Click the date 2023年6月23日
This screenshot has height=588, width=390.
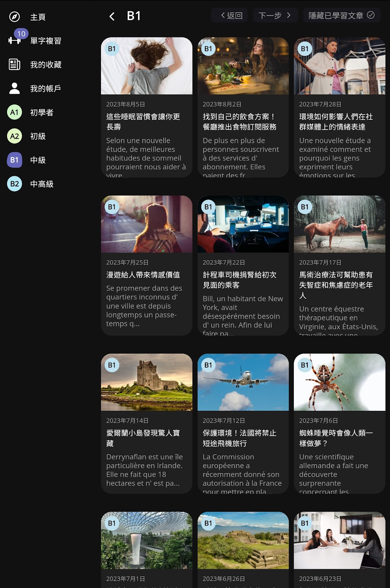click(320, 579)
